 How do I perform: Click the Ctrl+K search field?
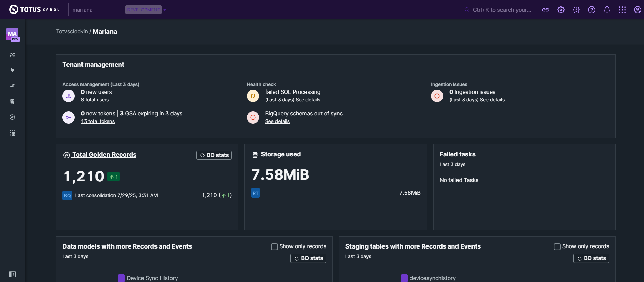[501, 10]
